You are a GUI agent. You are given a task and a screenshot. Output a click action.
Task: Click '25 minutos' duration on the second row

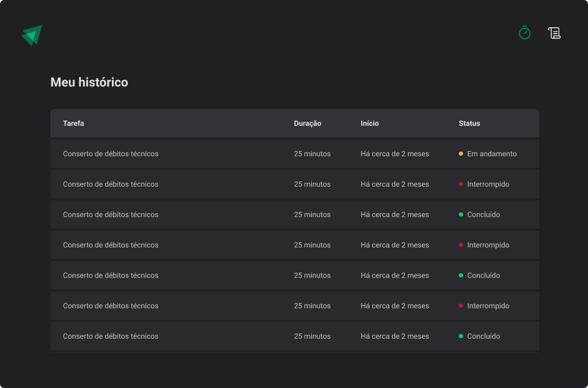[x=312, y=184]
